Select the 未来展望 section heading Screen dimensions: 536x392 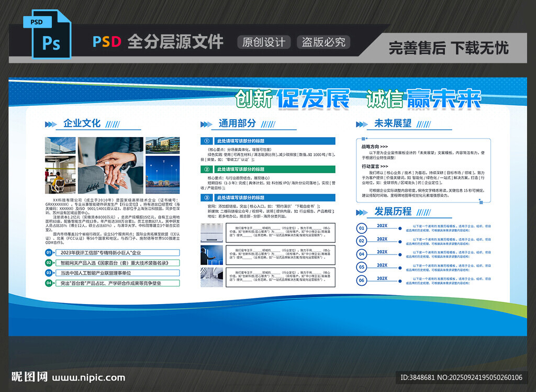pyautogui.click(x=393, y=123)
